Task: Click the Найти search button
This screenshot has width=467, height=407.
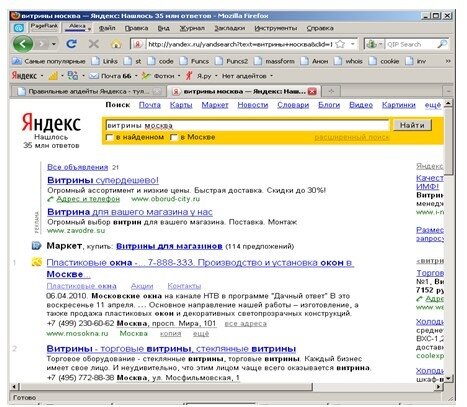Action: (x=412, y=125)
